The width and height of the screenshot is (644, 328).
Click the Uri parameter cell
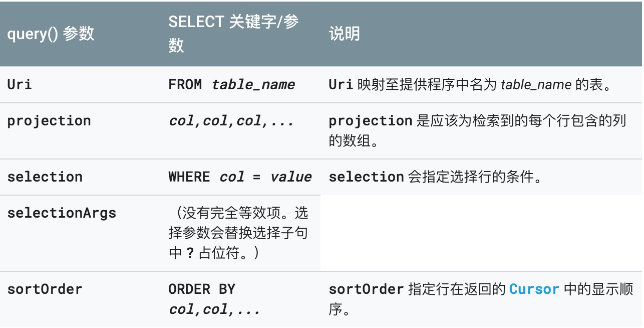pyautogui.click(x=20, y=84)
